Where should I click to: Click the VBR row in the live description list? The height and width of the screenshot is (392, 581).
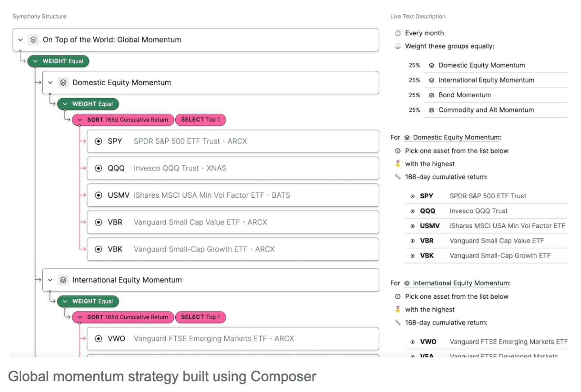point(486,241)
